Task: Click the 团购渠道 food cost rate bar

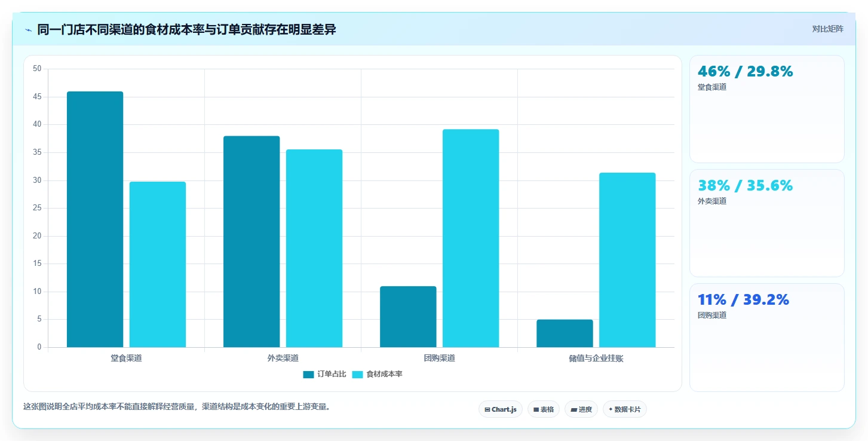Action: click(x=471, y=238)
